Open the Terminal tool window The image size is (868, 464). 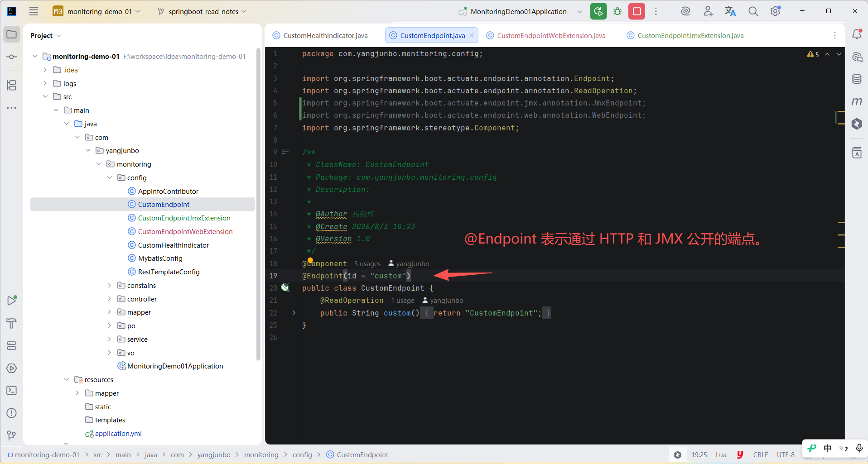(x=12, y=390)
